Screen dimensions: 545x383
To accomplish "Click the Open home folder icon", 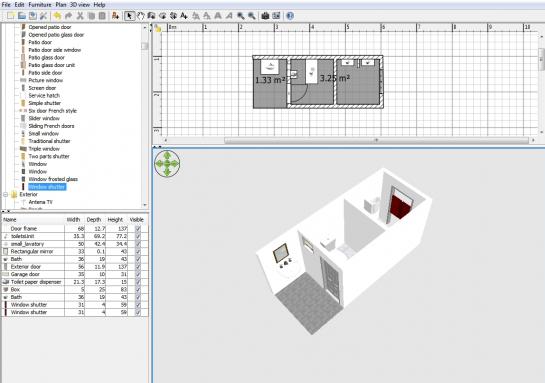I will [x=22, y=16].
